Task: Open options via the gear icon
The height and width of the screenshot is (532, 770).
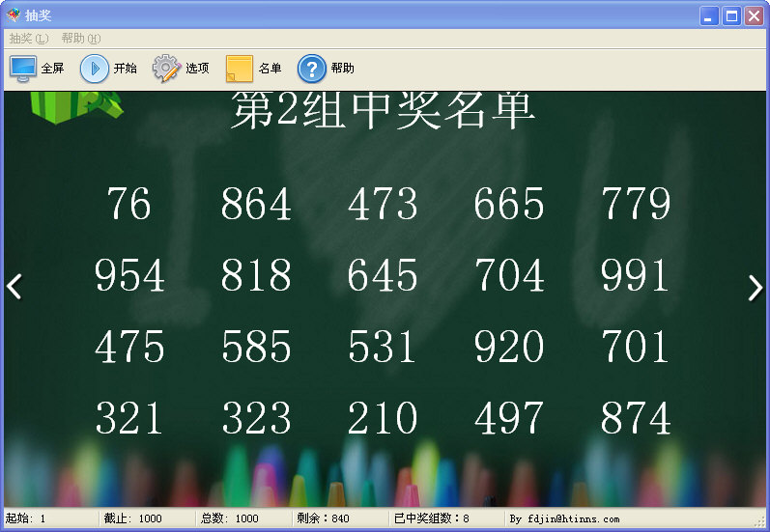Action: click(x=166, y=69)
